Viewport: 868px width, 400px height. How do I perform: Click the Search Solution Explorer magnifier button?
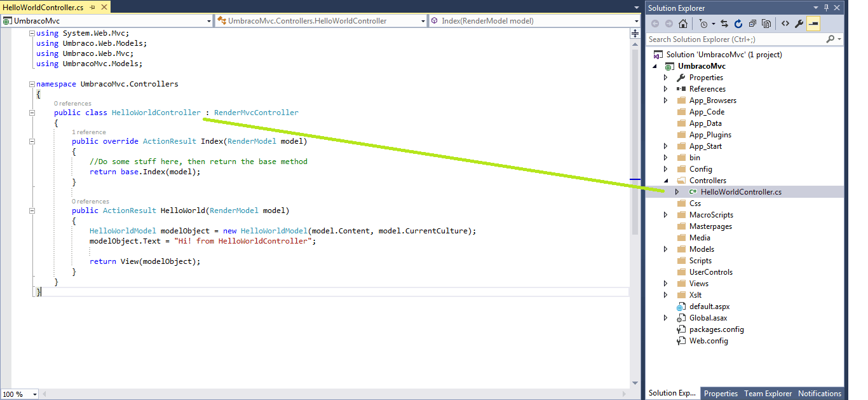click(831, 38)
